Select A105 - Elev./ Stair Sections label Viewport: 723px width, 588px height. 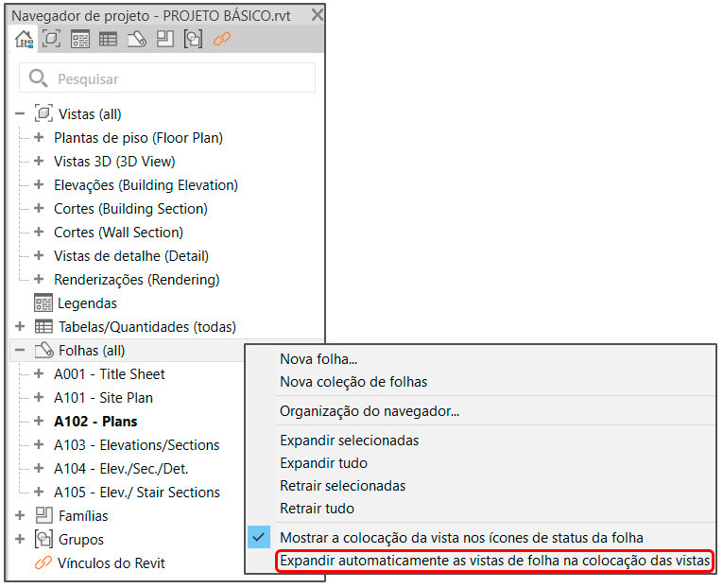tap(137, 493)
